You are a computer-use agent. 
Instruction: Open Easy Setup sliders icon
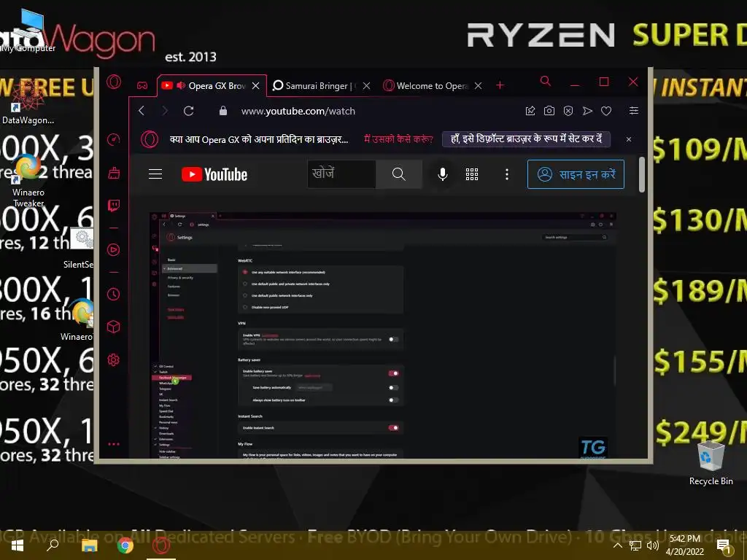click(634, 111)
